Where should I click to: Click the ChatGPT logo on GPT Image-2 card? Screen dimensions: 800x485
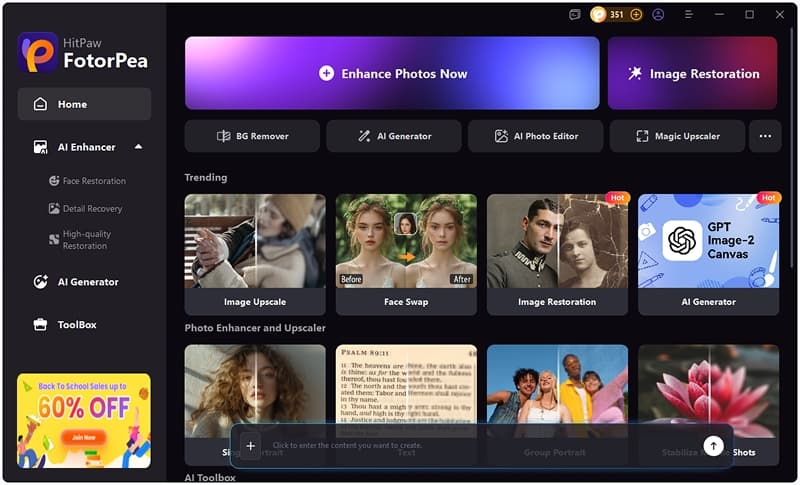tap(682, 241)
